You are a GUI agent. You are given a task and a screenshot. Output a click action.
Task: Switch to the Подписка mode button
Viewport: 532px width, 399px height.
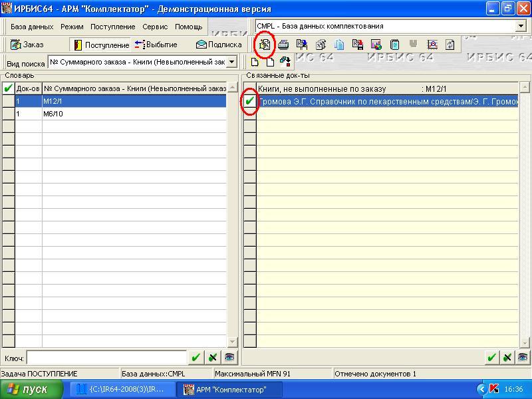coord(219,45)
